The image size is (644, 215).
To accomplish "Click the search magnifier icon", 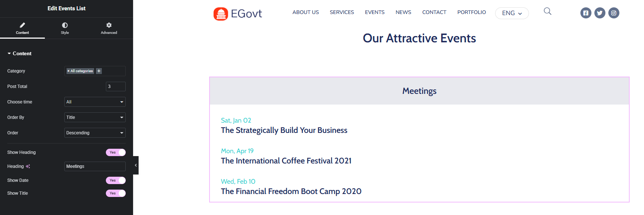I will click(547, 11).
